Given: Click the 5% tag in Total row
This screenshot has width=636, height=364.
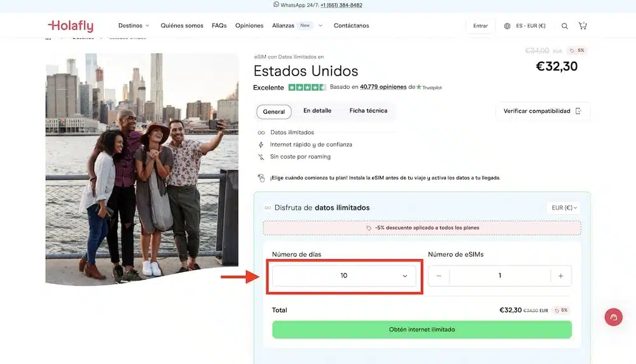Looking at the screenshot, I should point(562,311).
